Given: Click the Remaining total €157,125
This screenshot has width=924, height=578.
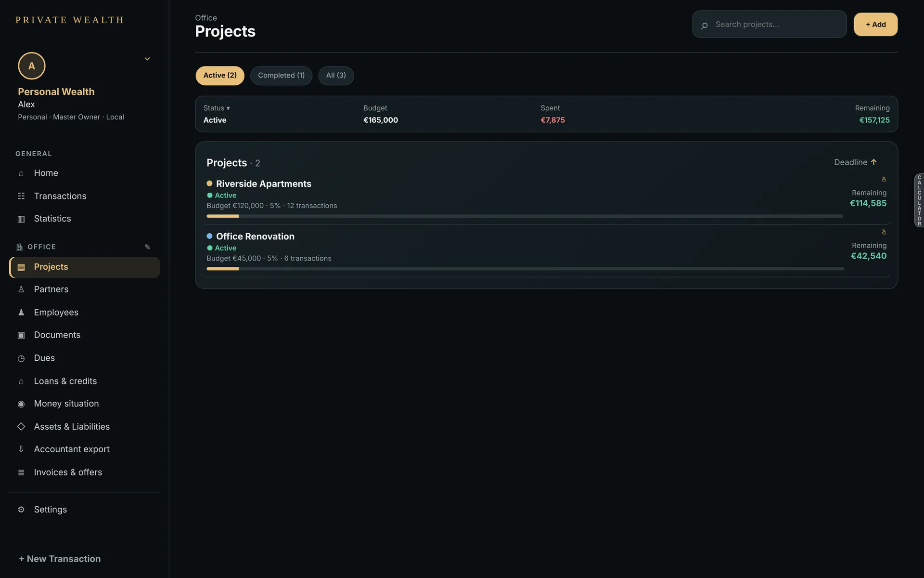Looking at the screenshot, I should coord(874,120).
